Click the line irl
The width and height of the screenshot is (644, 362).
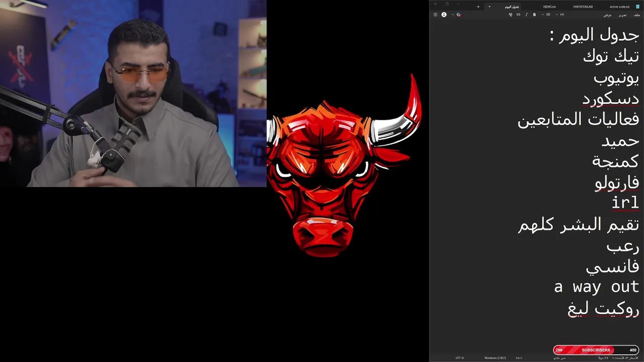click(x=625, y=203)
